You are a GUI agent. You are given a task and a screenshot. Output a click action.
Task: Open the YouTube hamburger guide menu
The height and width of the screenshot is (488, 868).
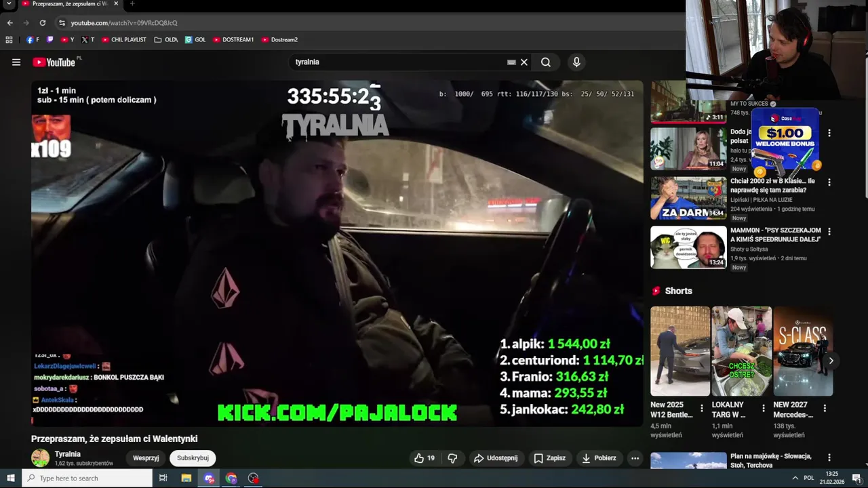tap(16, 62)
